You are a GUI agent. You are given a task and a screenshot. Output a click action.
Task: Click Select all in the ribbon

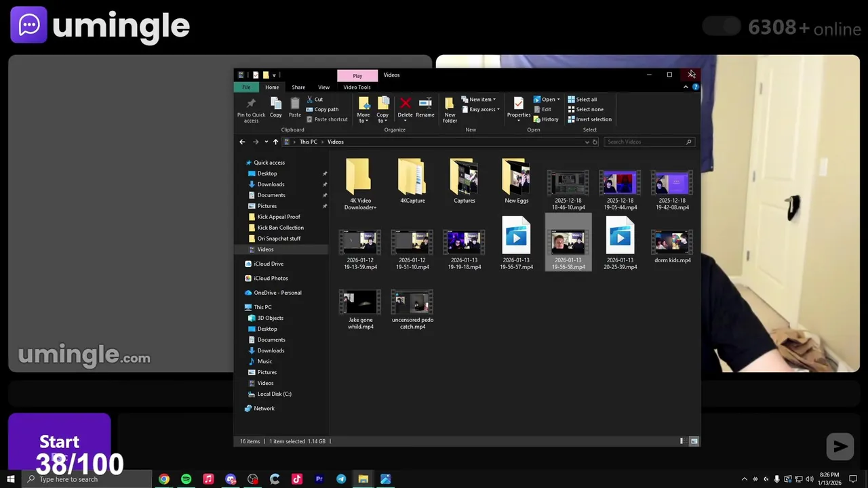pos(583,100)
